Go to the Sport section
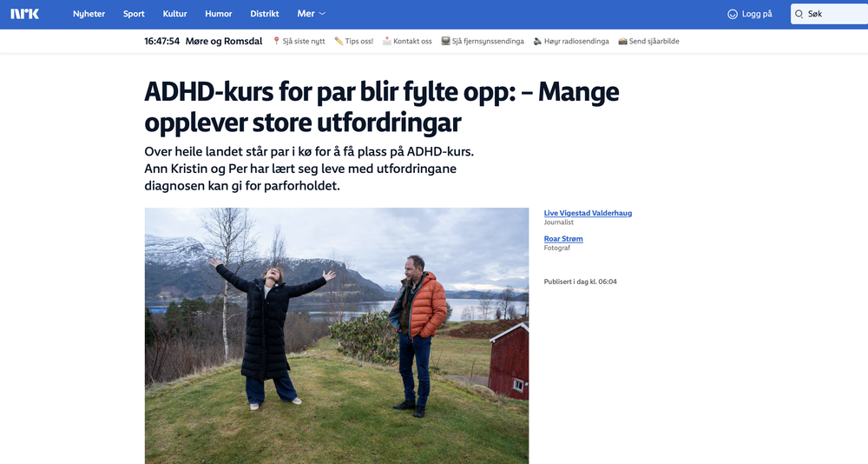This screenshot has height=464, width=868. coord(134,14)
